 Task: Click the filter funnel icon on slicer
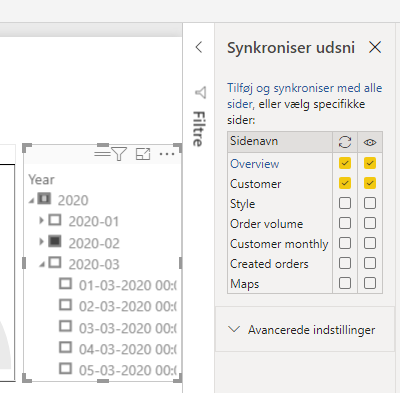[119, 154]
